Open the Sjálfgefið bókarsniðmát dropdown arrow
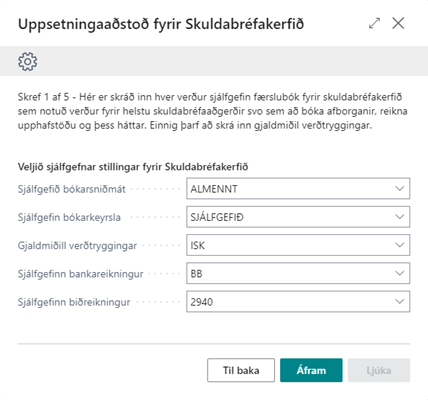The image size is (428, 400). tap(400, 189)
